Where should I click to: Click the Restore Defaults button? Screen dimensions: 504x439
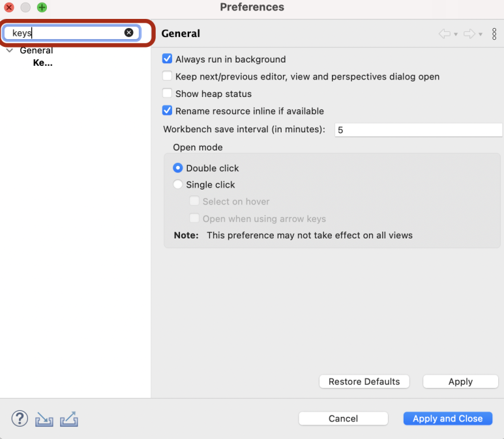(364, 382)
